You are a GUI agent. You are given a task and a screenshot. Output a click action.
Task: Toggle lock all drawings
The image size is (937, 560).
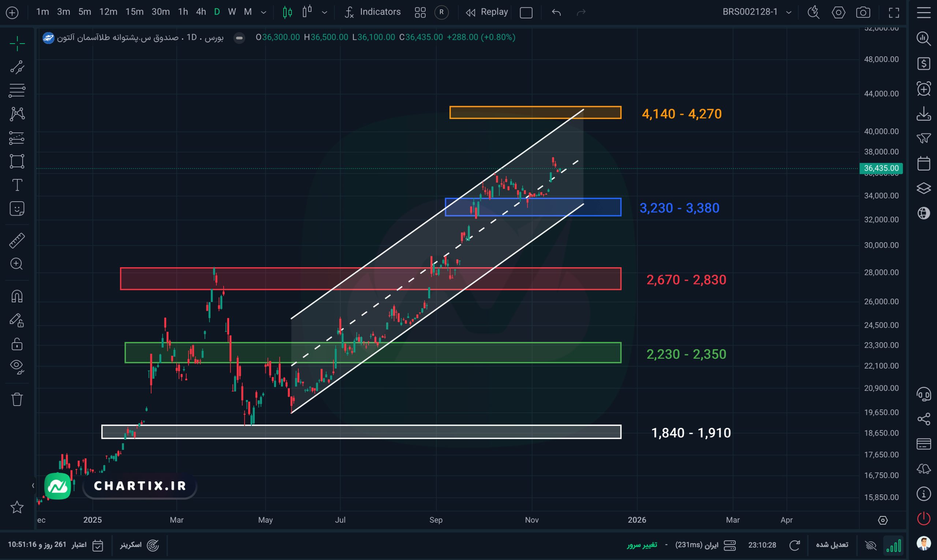pos(17,344)
